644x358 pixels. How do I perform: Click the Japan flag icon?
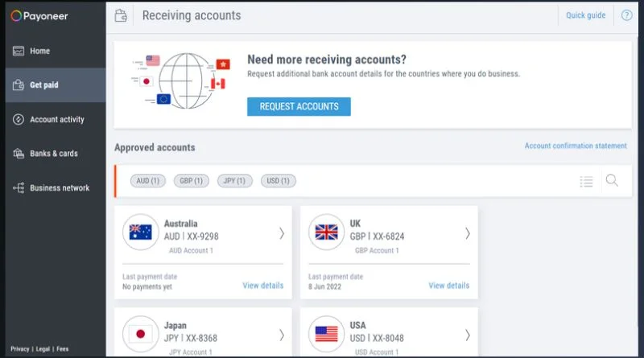coord(140,334)
